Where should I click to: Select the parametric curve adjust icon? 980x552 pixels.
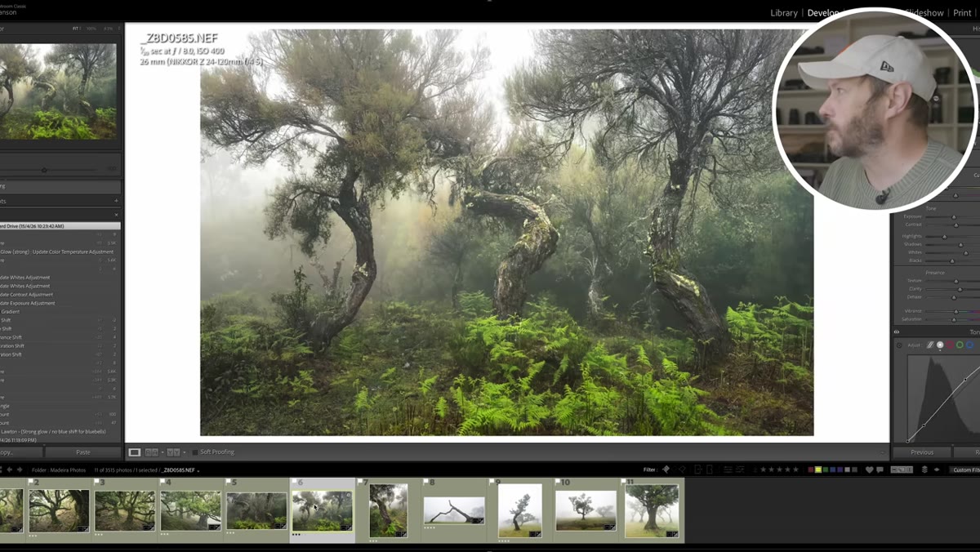(x=929, y=345)
